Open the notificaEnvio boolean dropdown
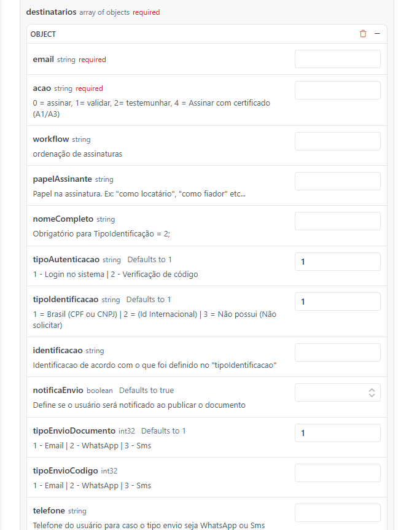 [x=338, y=392]
